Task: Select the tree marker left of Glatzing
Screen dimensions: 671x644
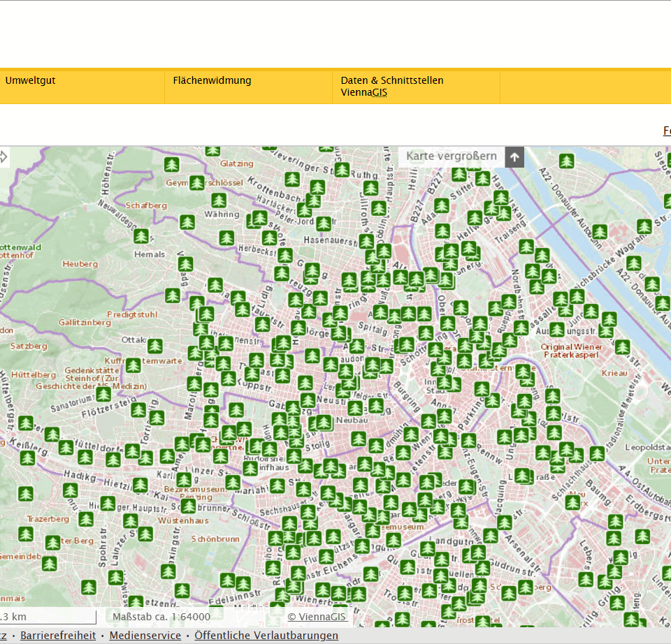Action: (x=172, y=165)
